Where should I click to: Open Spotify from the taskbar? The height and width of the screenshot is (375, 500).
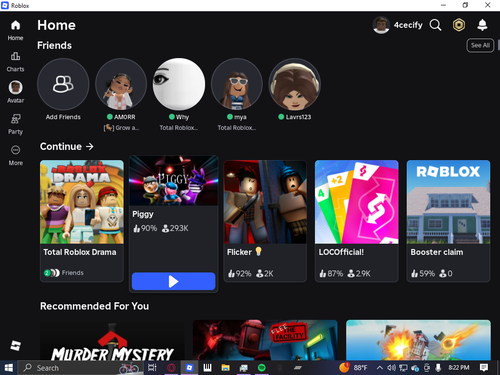click(x=262, y=368)
